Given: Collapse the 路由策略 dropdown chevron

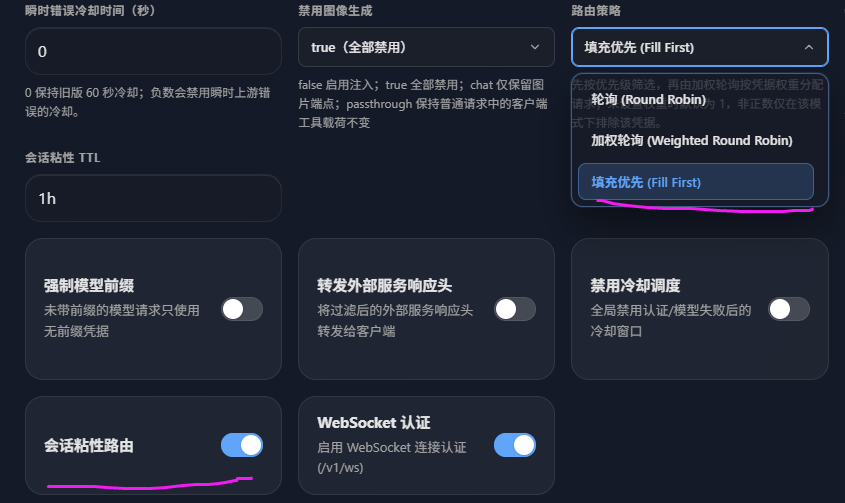Looking at the screenshot, I should point(809,47).
